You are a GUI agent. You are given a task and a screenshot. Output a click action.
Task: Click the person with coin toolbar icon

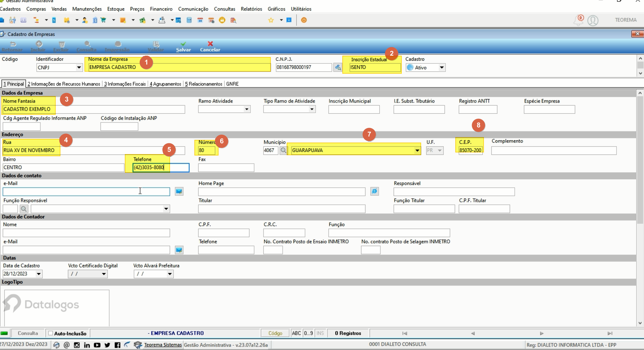85,20
